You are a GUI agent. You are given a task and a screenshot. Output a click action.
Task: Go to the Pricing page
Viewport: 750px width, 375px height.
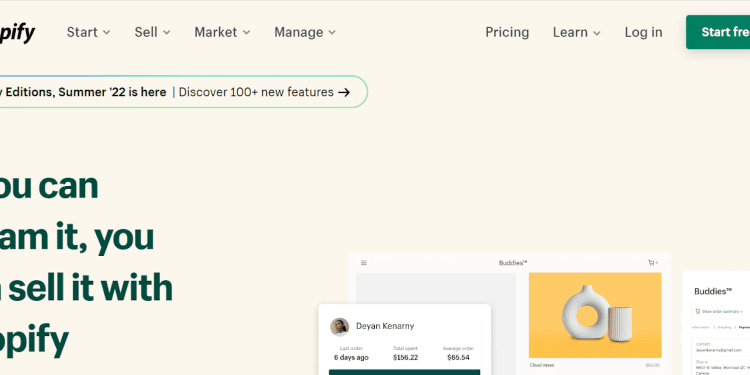coord(507,32)
